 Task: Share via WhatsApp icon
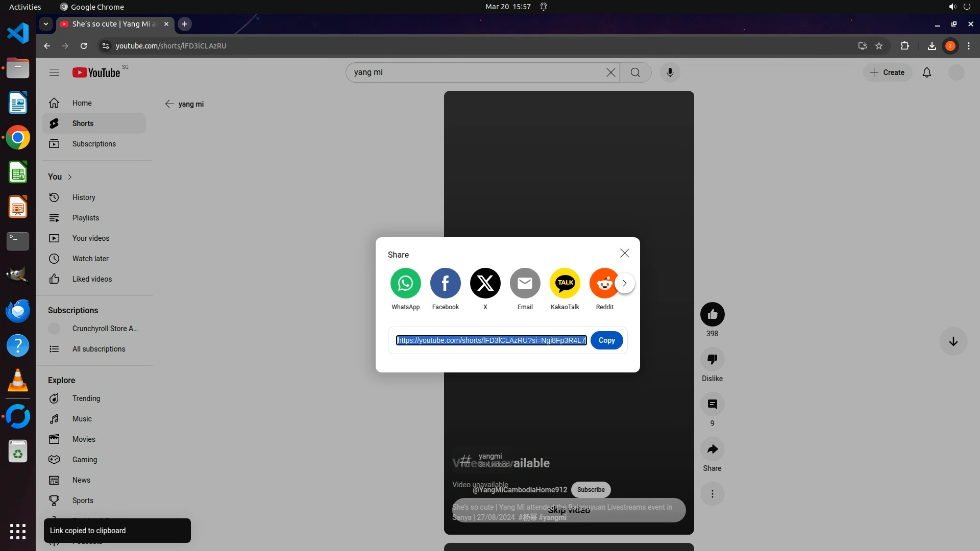coord(405,283)
